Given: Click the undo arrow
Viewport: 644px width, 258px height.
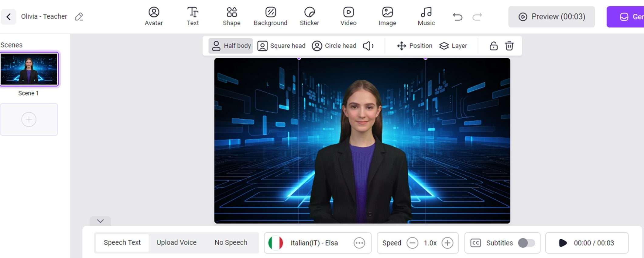Looking at the screenshot, I should [457, 17].
